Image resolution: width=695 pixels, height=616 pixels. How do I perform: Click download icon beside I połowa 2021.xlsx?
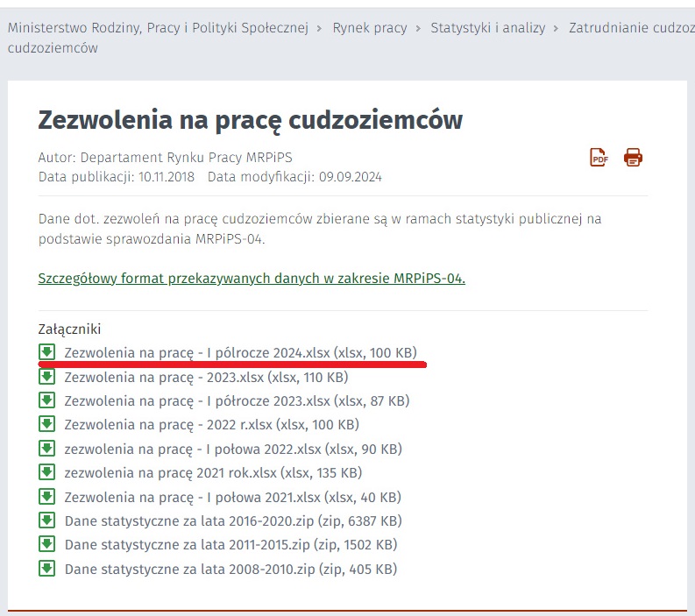coord(47,497)
